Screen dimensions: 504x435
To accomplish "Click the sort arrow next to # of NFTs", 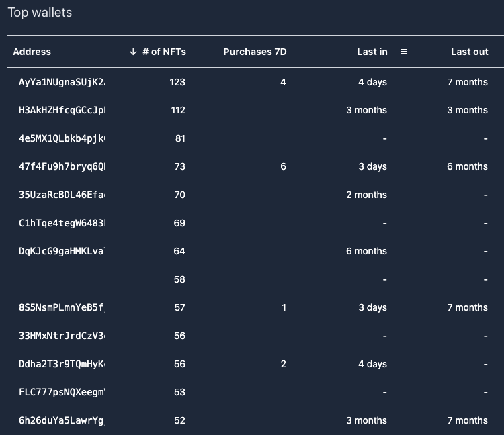I will click(133, 52).
